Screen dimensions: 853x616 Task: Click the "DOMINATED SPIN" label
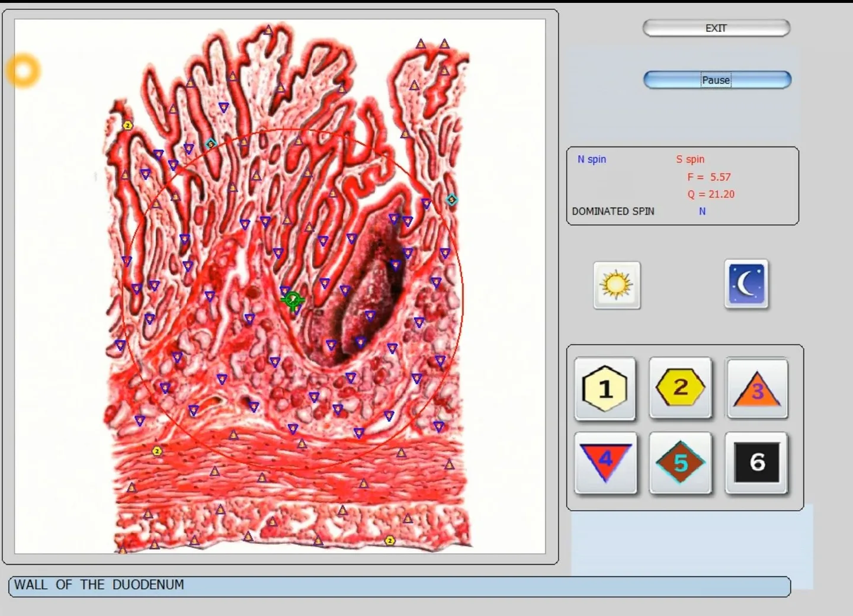tap(613, 211)
